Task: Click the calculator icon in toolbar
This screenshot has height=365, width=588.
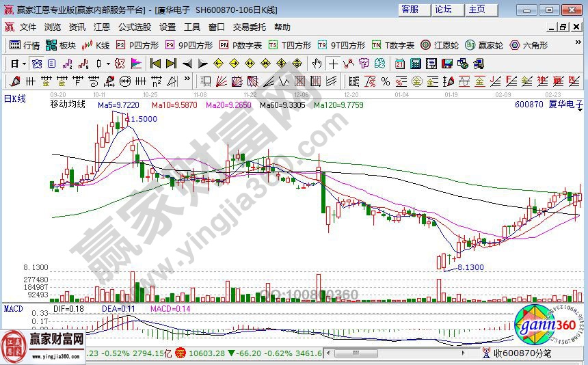Action: point(414,64)
